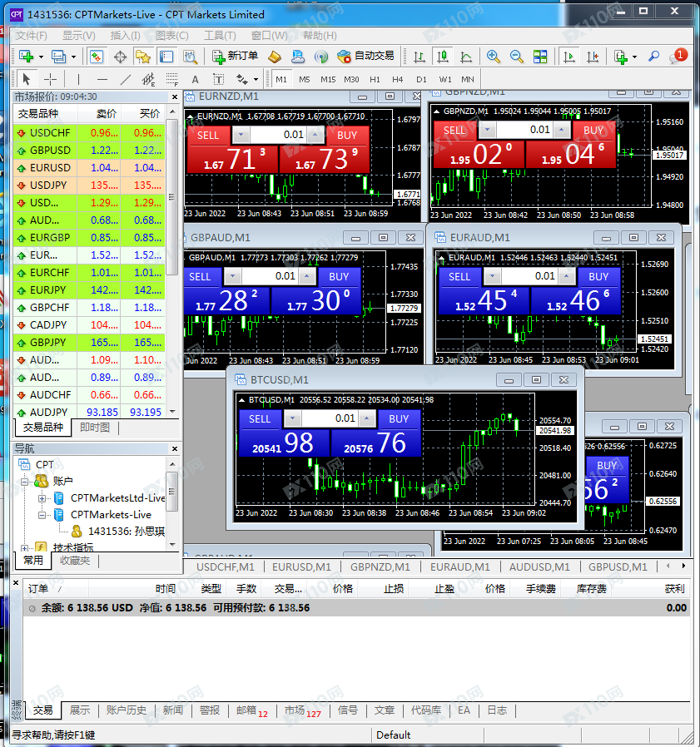This screenshot has width=700, height=747.
Task: Switch chart to candlesticks style
Action: (x=443, y=57)
